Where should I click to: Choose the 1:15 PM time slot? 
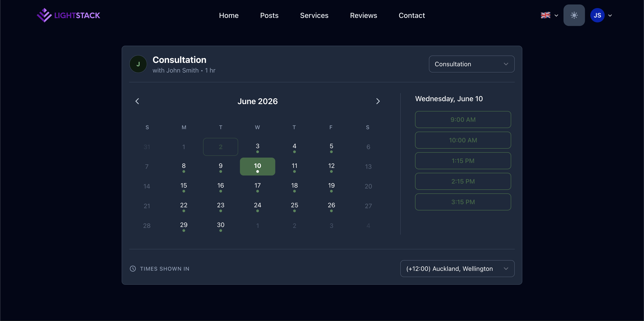click(463, 161)
